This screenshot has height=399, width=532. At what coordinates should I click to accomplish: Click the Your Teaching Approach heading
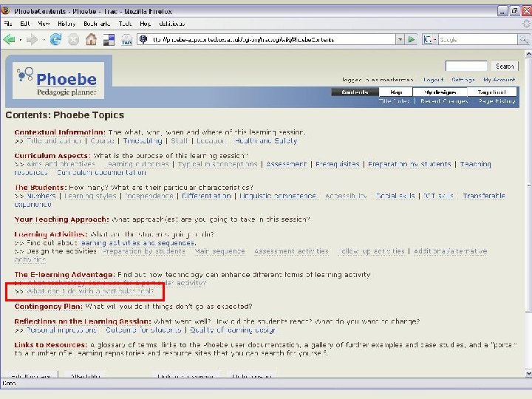[61, 219]
